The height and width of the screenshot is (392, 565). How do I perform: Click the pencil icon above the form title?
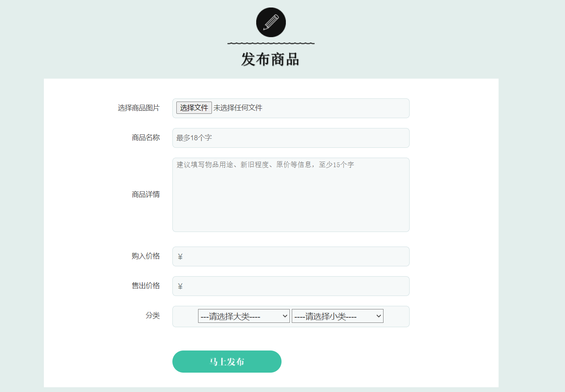pos(270,22)
